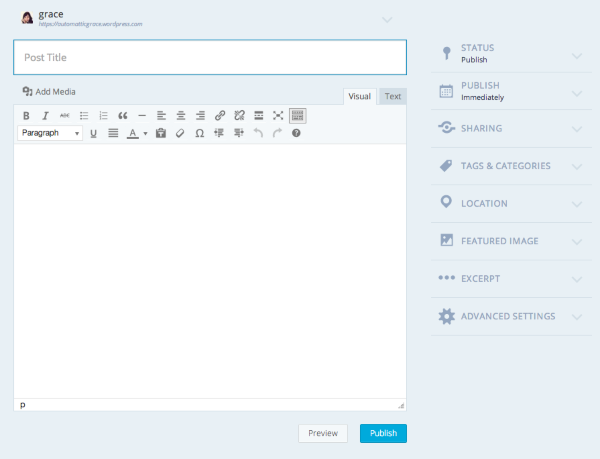Underline the selected text
600x459 pixels.
[93, 133]
